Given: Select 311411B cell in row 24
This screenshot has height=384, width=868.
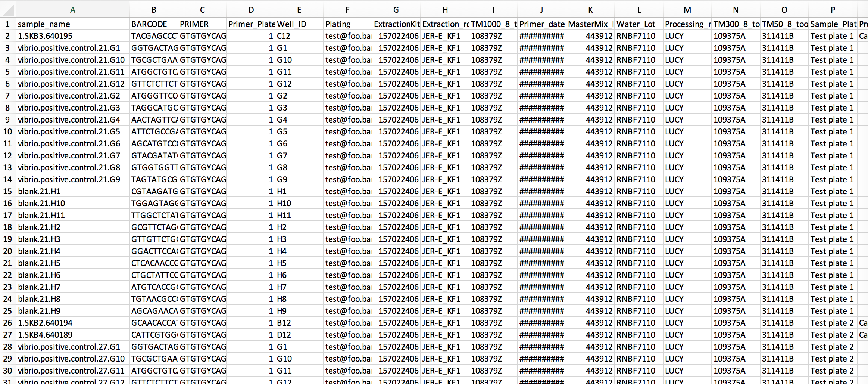Looking at the screenshot, I should click(784, 299).
